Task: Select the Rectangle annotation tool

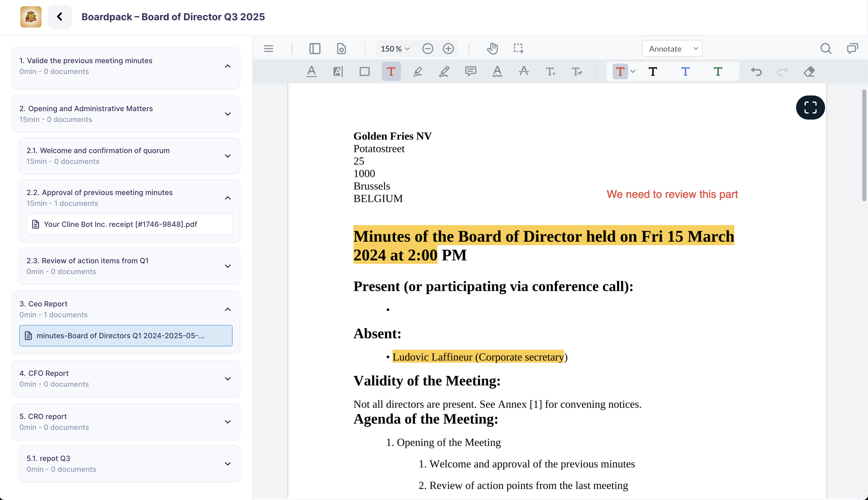Action: pos(365,71)
